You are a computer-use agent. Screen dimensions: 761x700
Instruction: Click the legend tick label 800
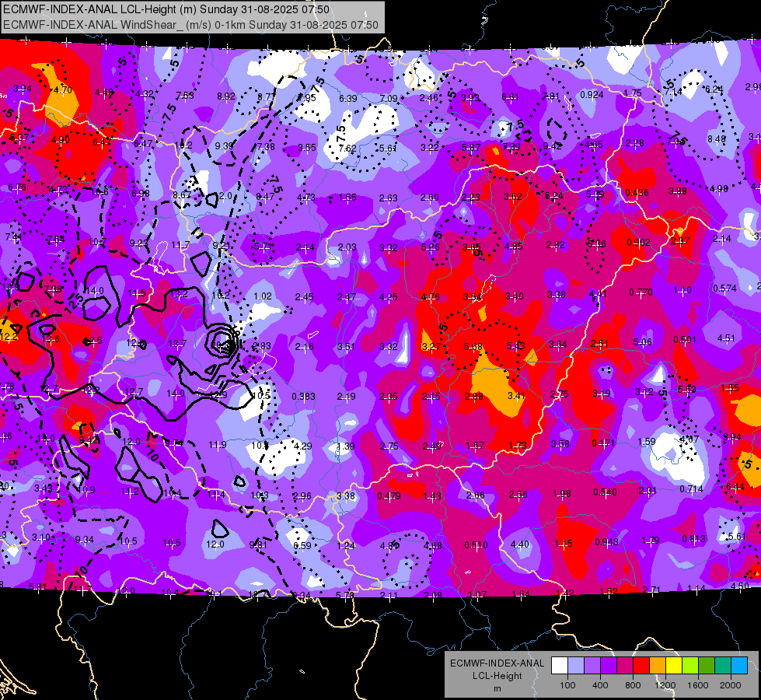tap(633, 685)
